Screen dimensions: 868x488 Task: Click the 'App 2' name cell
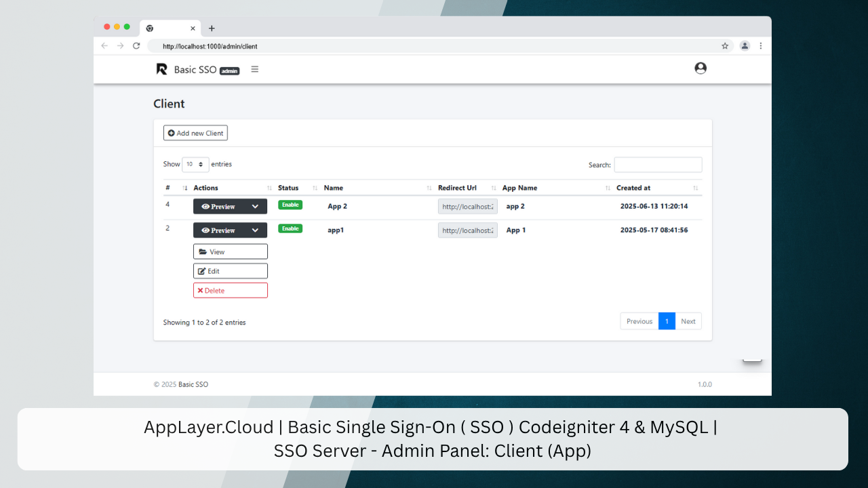coord(337,206)
